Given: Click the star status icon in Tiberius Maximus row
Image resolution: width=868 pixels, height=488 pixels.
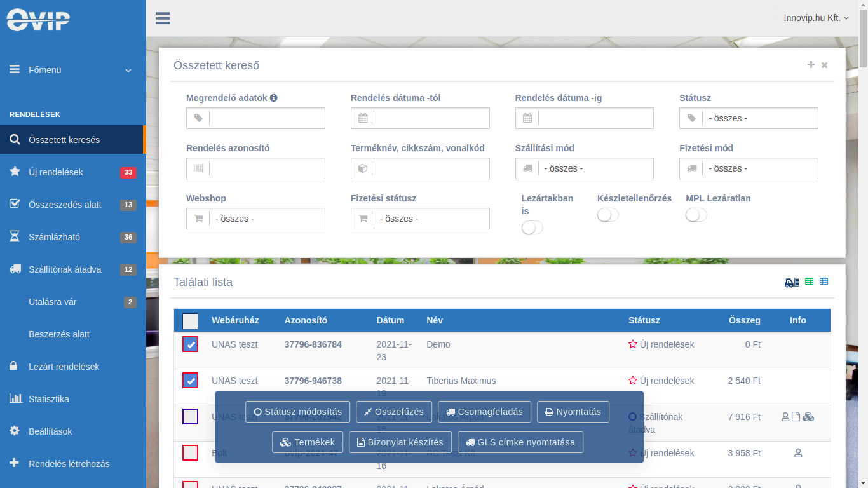Looking at the screenshot, I should [633, 381].
